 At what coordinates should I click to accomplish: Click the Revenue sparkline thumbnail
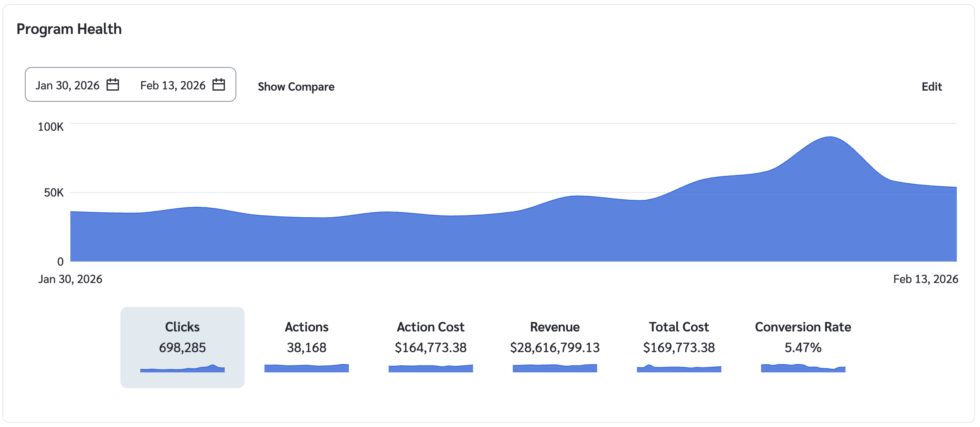tap(555, 368)
